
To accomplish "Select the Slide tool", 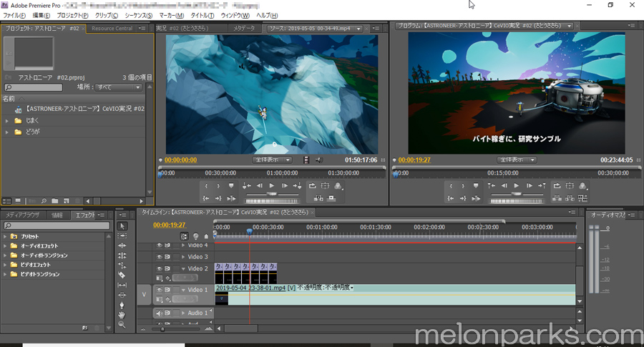I will 122,295.
